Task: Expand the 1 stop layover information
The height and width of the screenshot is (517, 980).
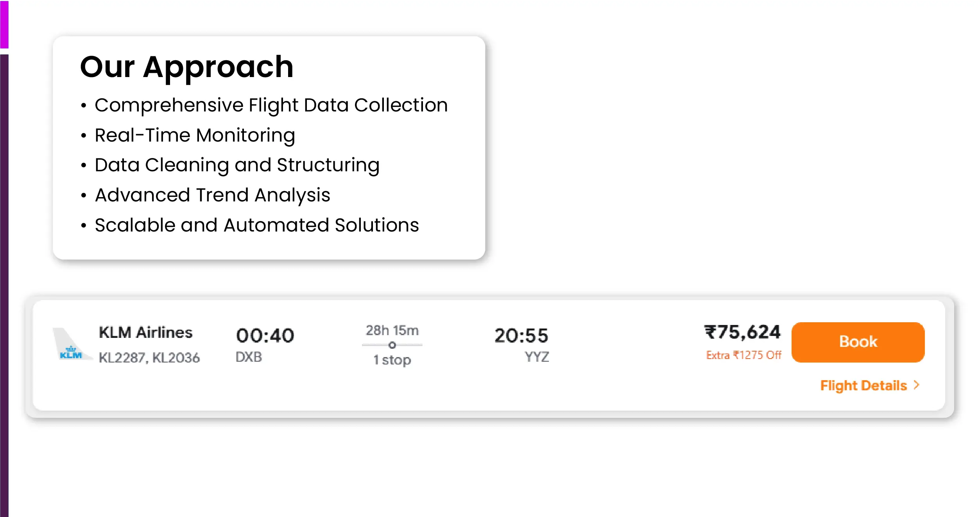Action: pyautogui.click(x=392, y=359)
